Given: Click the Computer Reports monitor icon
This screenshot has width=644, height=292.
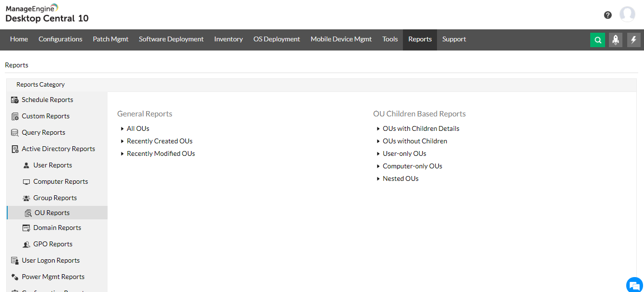Looking at the screenshot, I should click(x=26, y=182).
